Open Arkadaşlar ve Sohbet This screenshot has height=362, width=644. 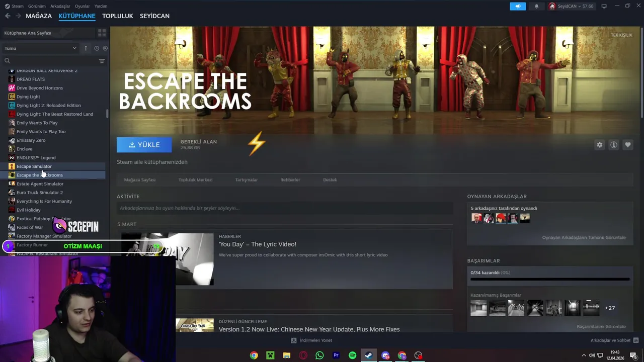(614, 340)
